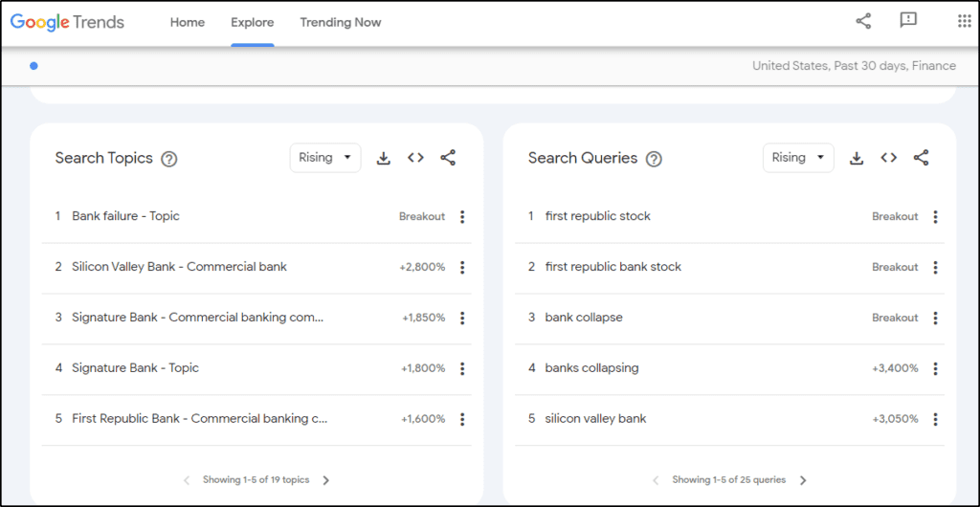Click the blue search term dot
The image size is (980, 507).
click(33, 66)
